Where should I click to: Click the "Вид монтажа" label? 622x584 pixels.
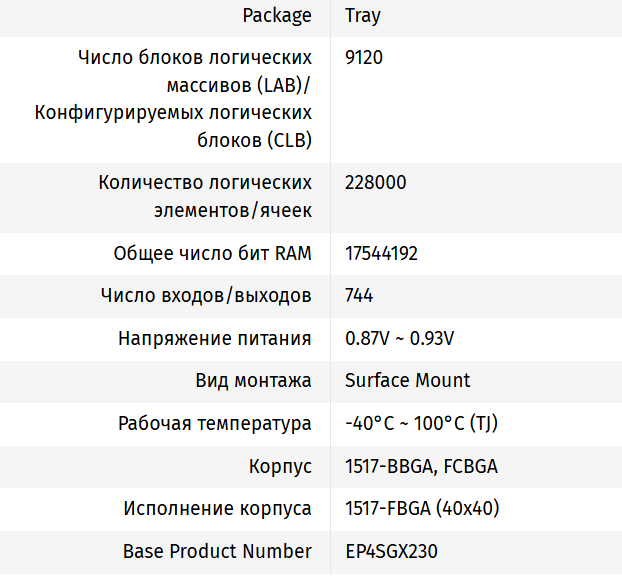tap(253, 381)
